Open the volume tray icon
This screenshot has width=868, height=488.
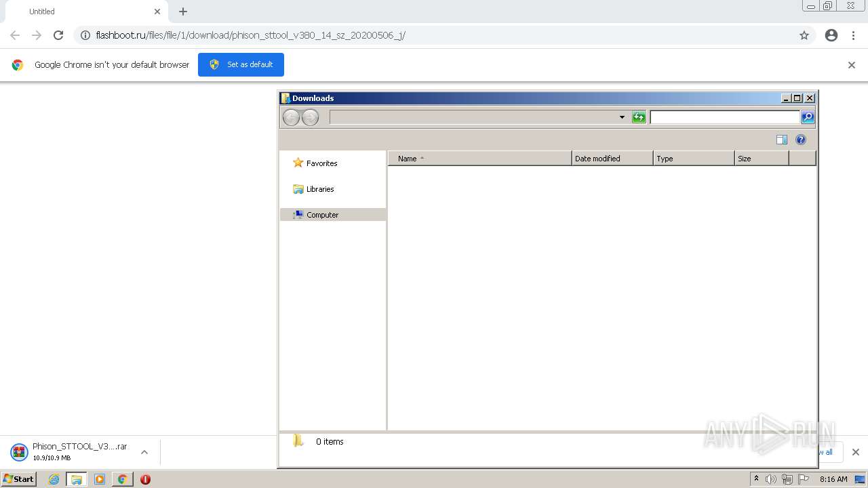(x=771, y=479)
